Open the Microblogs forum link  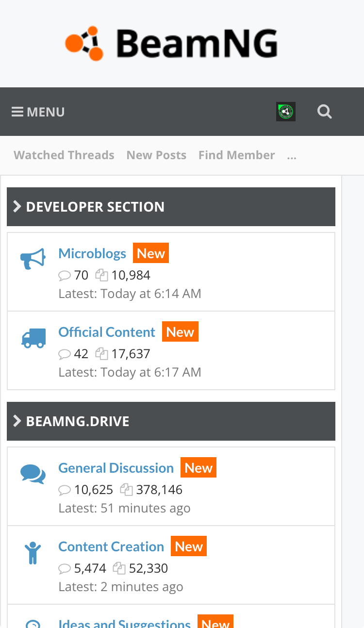(92, 253)
